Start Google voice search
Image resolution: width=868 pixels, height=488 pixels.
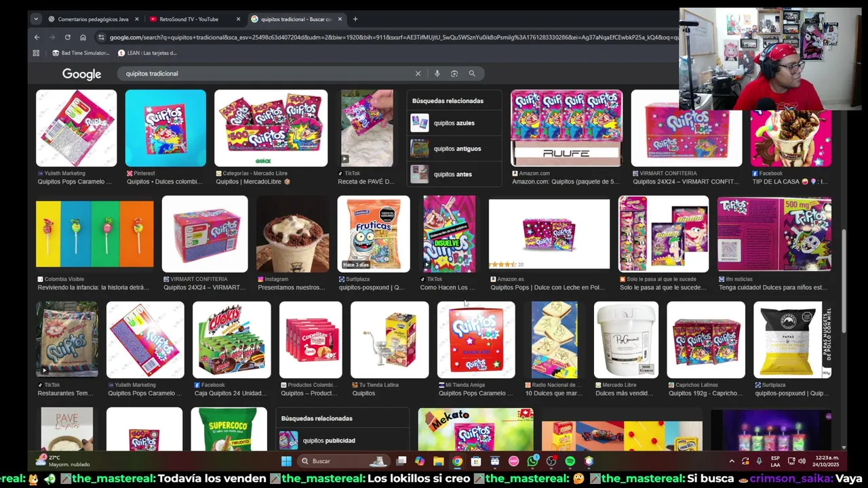[437, 73]
